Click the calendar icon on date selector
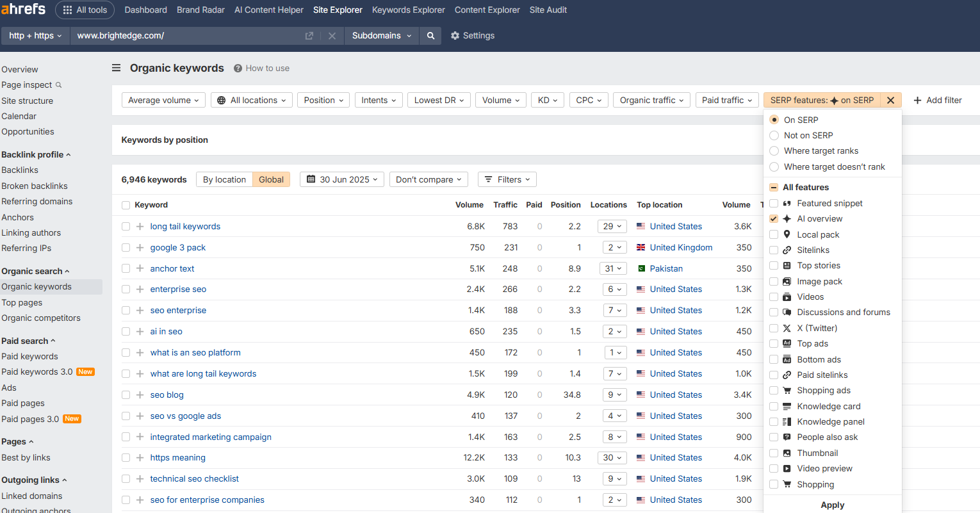This screenshot has width=980, height=513. click(311, 179)
